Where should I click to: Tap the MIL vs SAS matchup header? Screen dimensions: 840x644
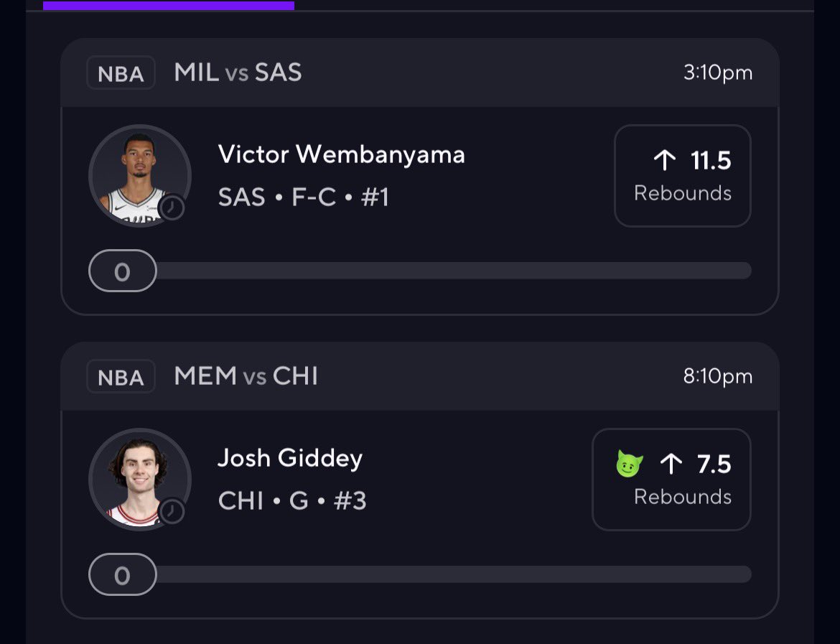[238, 73]
